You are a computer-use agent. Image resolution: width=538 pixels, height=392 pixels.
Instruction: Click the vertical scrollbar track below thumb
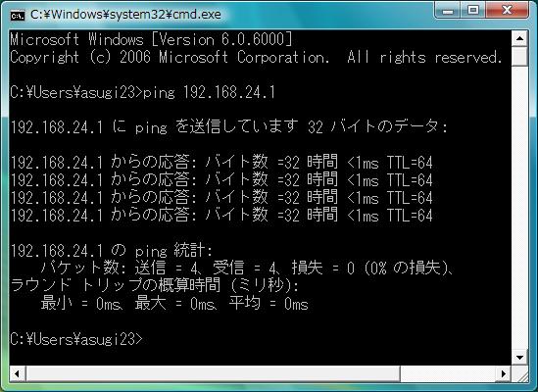519,208
